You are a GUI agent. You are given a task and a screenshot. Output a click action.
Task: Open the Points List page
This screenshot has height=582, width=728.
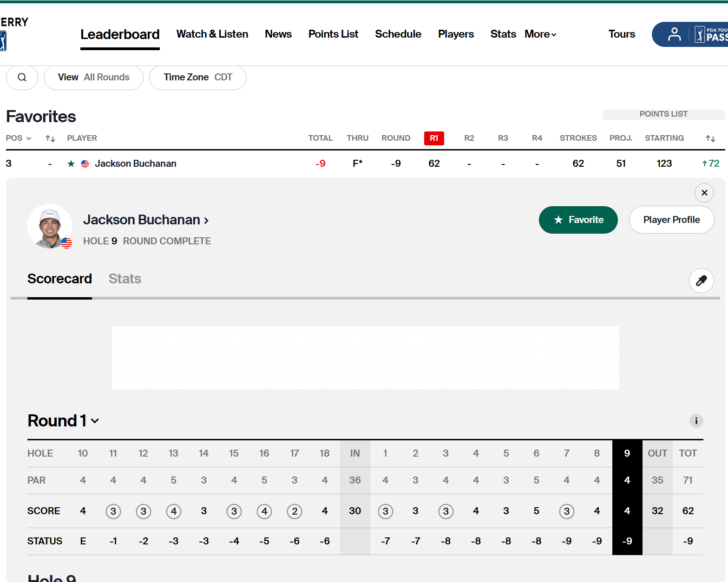(333, 34)
